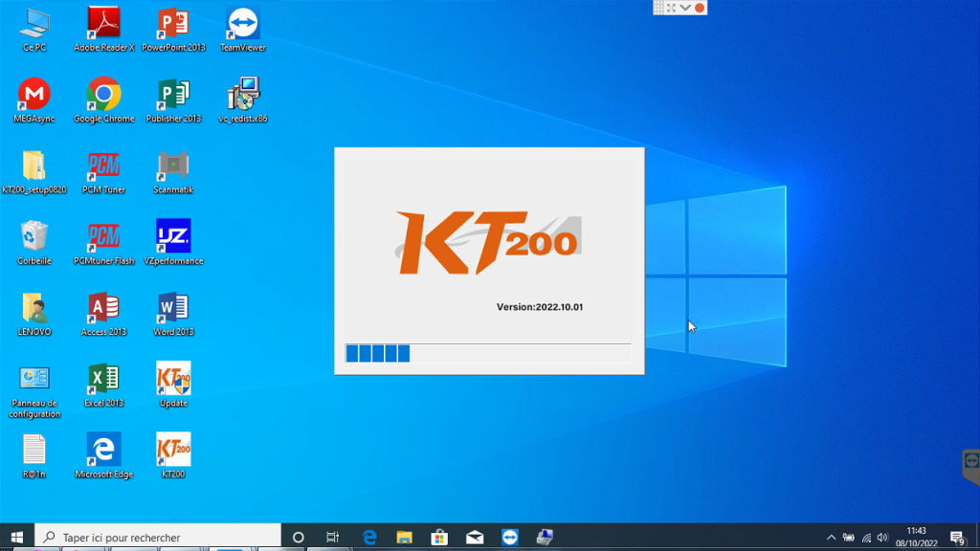Image resolution: width=980 pixels, height=551 pixels.
Task: Open the Windows Start menu
Action: [17, 538]
